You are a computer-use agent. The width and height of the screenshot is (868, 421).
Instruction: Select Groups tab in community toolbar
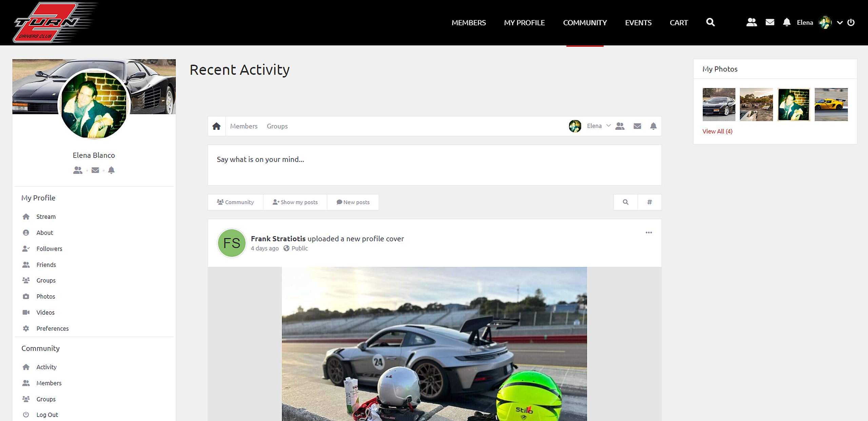coord(277,126)
